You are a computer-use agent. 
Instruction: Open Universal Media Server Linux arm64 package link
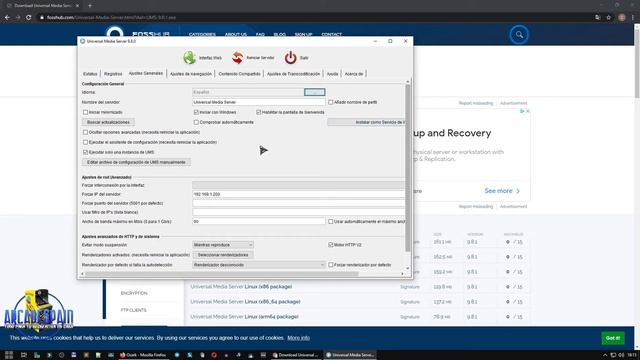(244, 317)
